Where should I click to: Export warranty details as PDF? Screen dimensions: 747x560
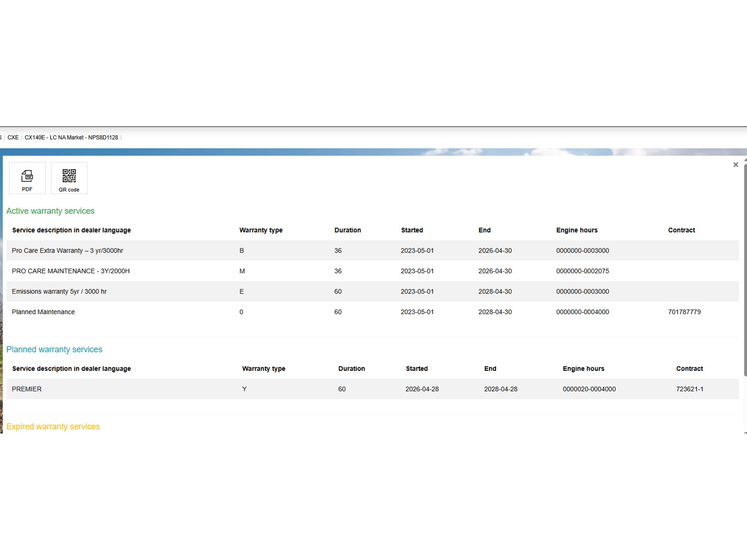pyautogui.click(x=27, y=178)
